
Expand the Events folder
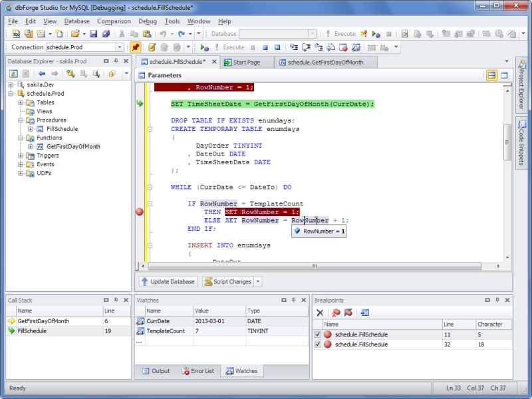click(x=21, y=164)
